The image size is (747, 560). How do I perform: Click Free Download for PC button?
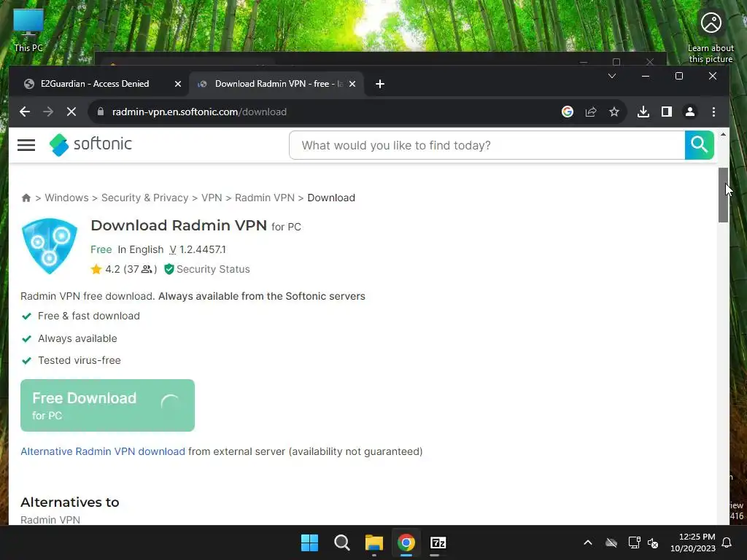coord(108,405)
